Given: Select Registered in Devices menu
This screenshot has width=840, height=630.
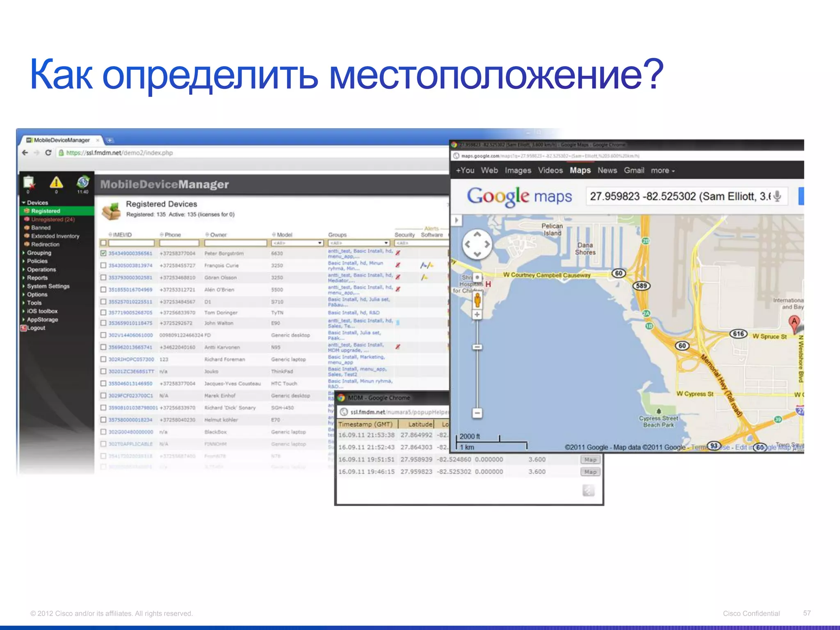Looking at the screenshot, I should tap(46, 211).
